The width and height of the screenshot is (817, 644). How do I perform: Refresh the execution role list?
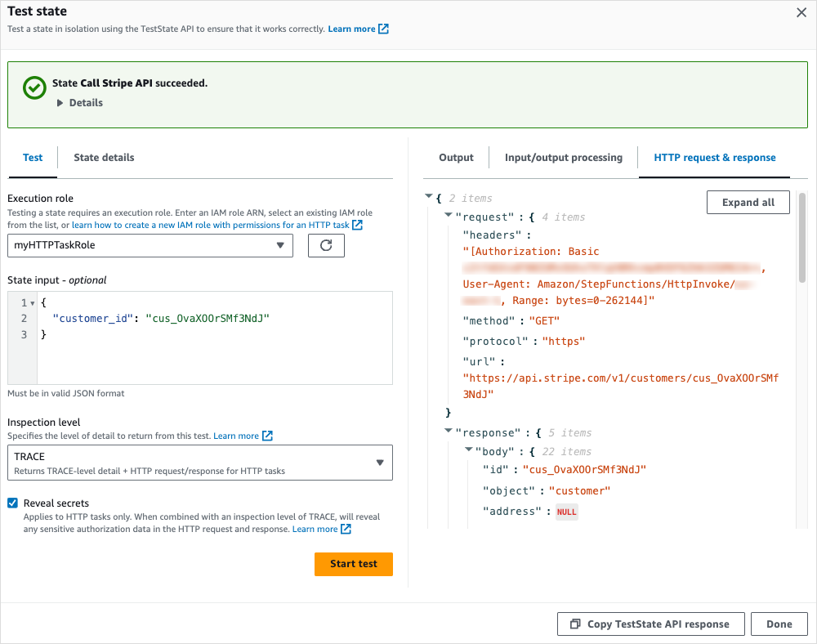(326, 245)
